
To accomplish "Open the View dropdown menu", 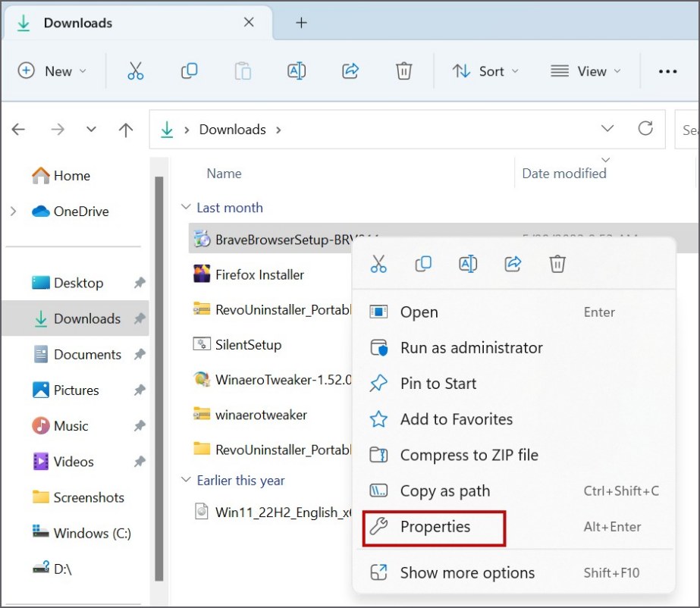I will point(585,71).
